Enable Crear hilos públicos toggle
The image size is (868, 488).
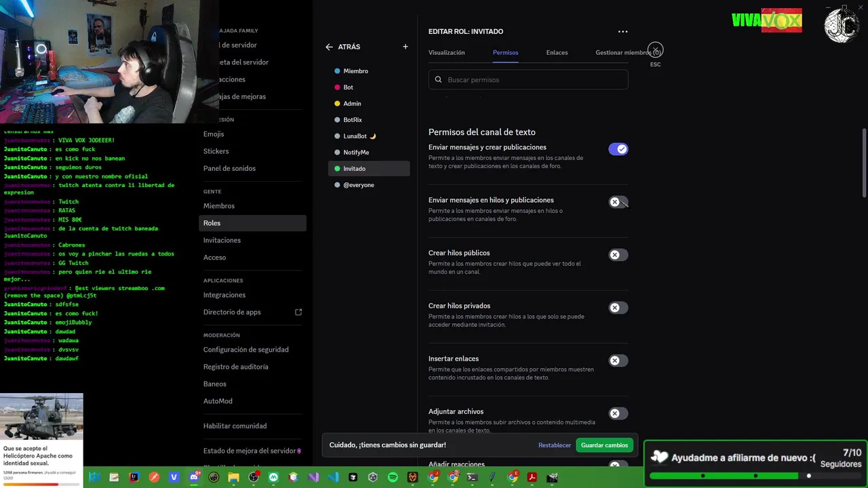click(618, 255)
